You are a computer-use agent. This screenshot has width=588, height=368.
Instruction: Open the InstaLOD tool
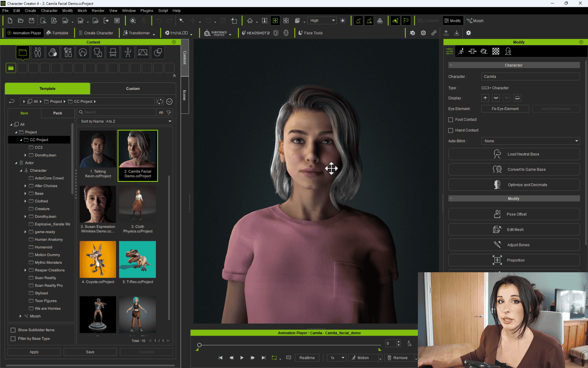[177, 33]
